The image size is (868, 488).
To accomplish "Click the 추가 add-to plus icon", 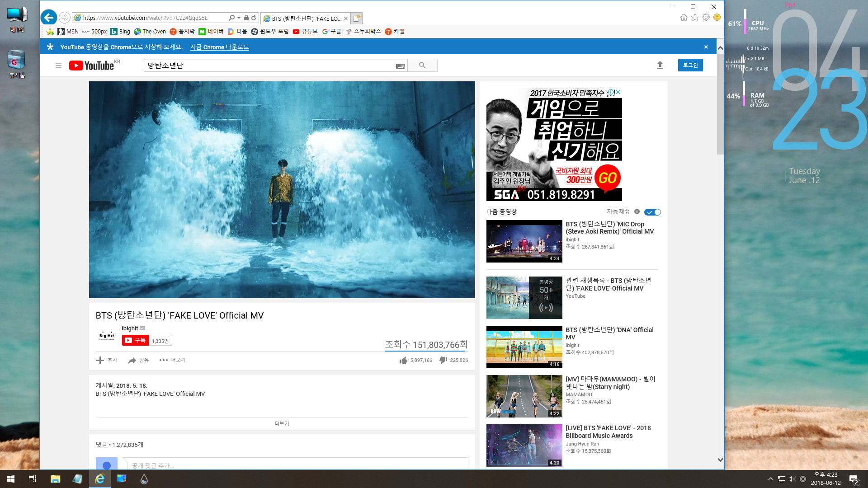I will point(100,360).
